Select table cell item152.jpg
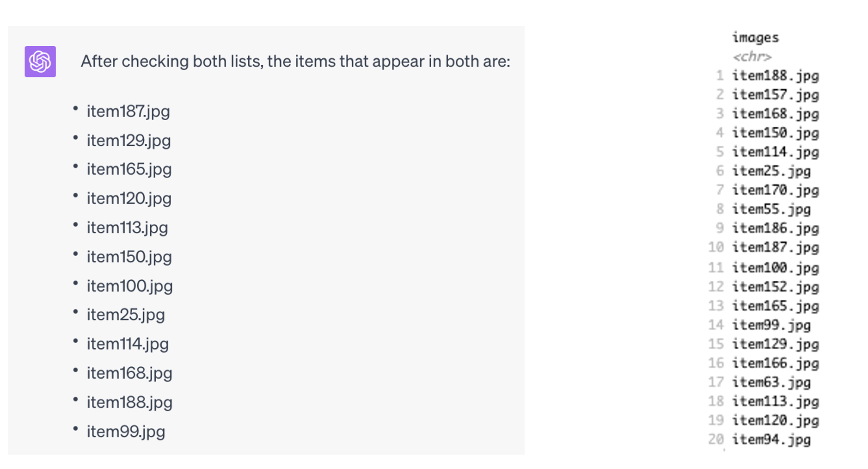 pos(775,287)
